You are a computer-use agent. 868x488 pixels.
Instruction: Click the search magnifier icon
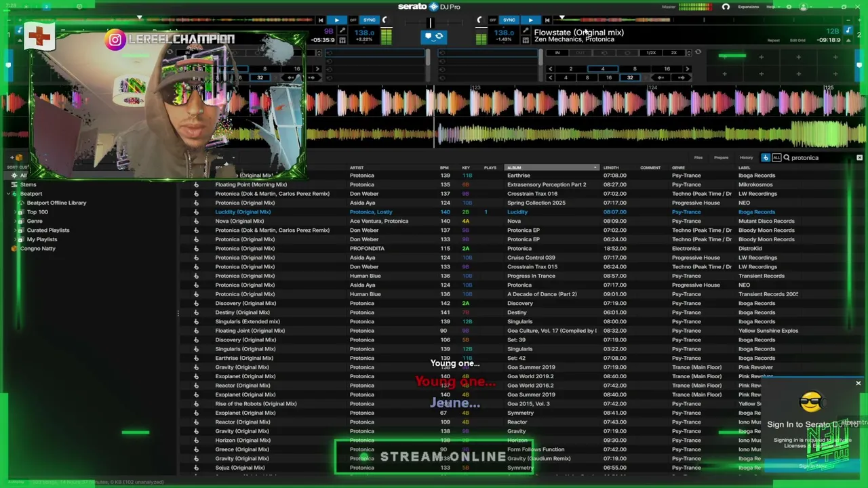point(786,158)
